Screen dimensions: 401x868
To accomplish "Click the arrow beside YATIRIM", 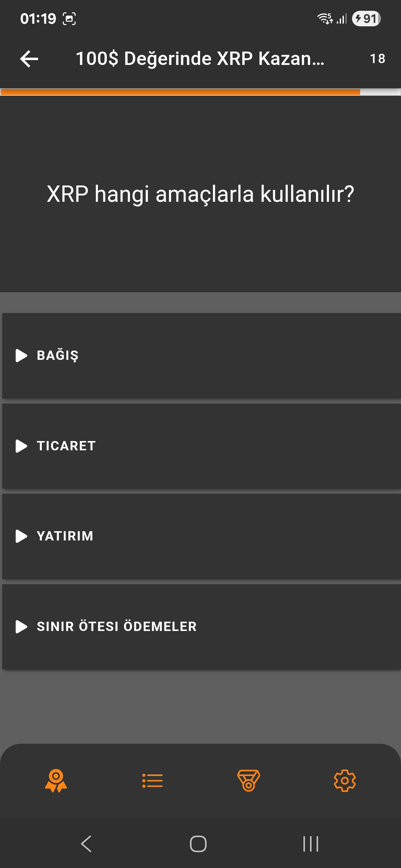I will pos(22,536).
